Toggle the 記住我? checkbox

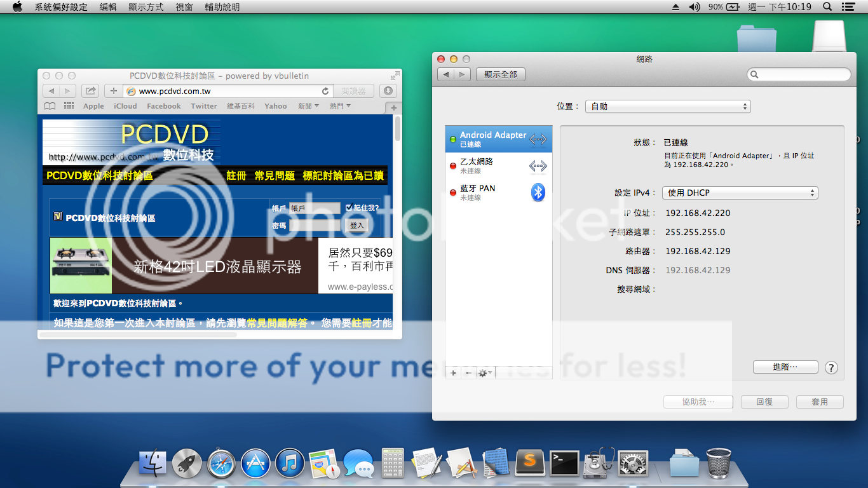pos(349,208)
